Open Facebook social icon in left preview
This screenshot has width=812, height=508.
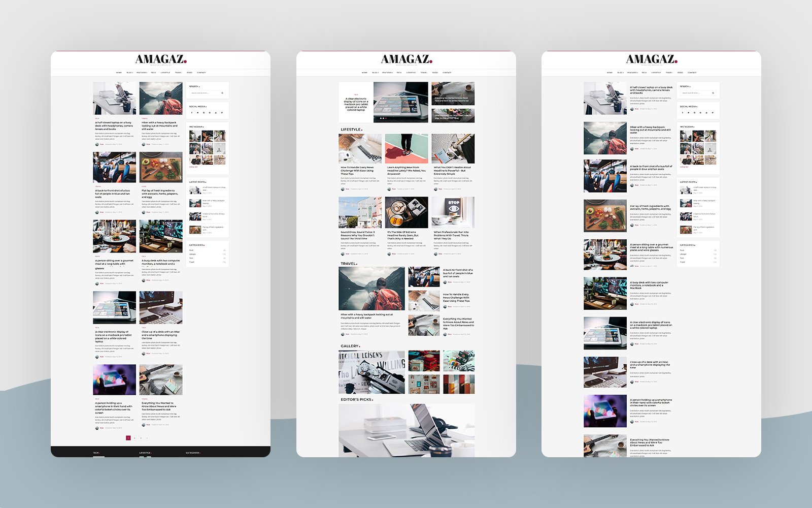pos(192,113)
